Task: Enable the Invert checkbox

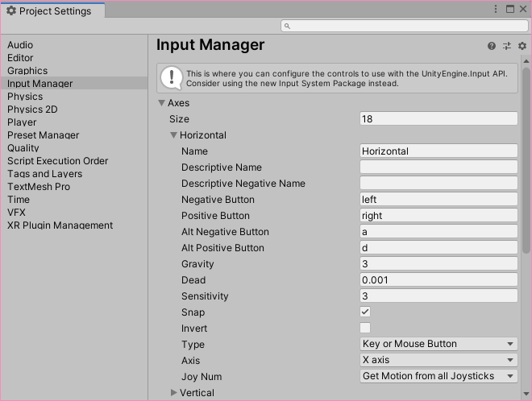Action: click(365, 328)
